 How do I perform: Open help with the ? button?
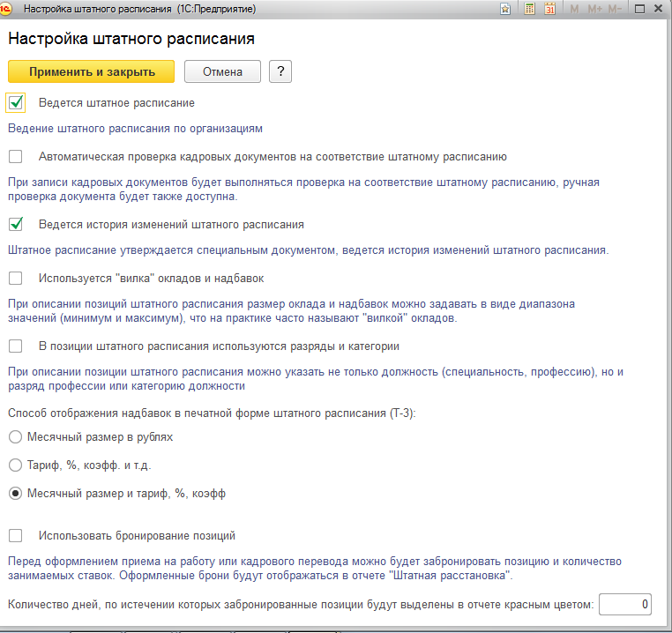click(280, 71)
